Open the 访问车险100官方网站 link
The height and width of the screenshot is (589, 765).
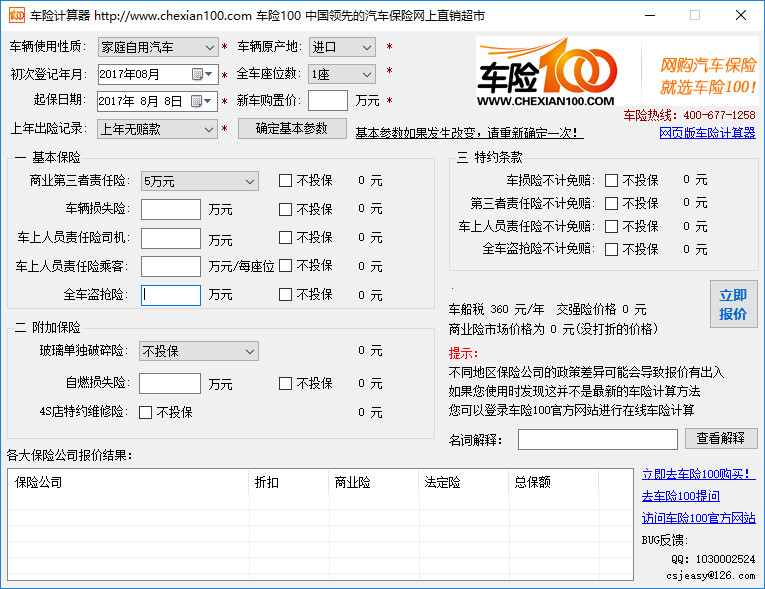click(698, 518)
